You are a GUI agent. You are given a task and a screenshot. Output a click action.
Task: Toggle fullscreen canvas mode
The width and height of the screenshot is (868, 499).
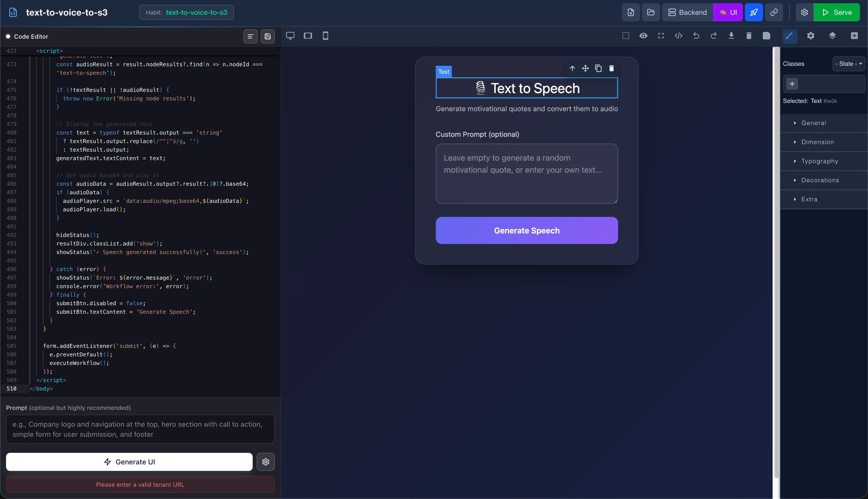tap(661, 36)
